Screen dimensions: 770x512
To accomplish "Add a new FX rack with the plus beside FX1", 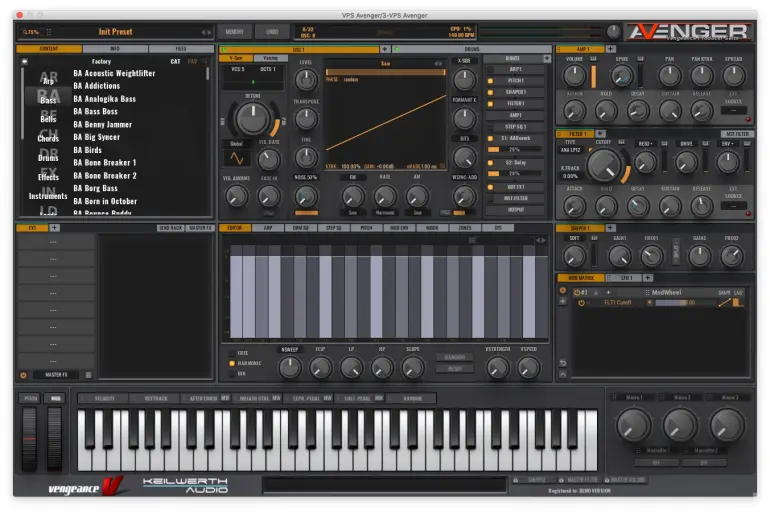I will 55,228.
